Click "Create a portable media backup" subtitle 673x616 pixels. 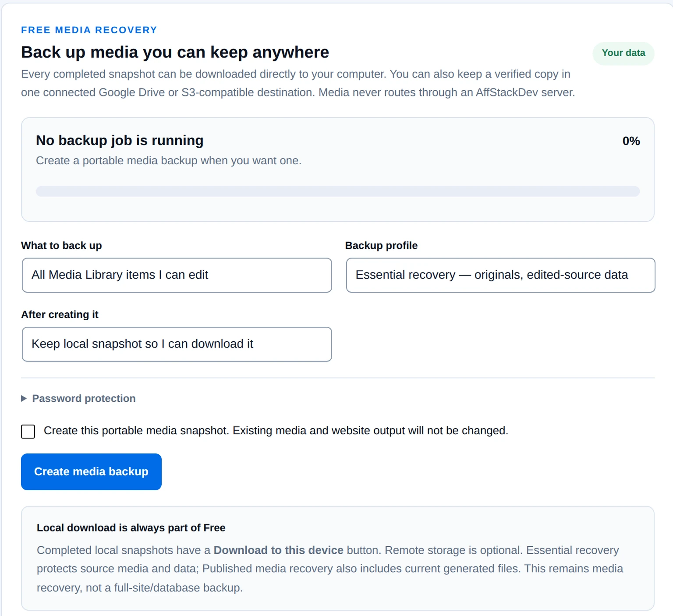tap(169, 161)
